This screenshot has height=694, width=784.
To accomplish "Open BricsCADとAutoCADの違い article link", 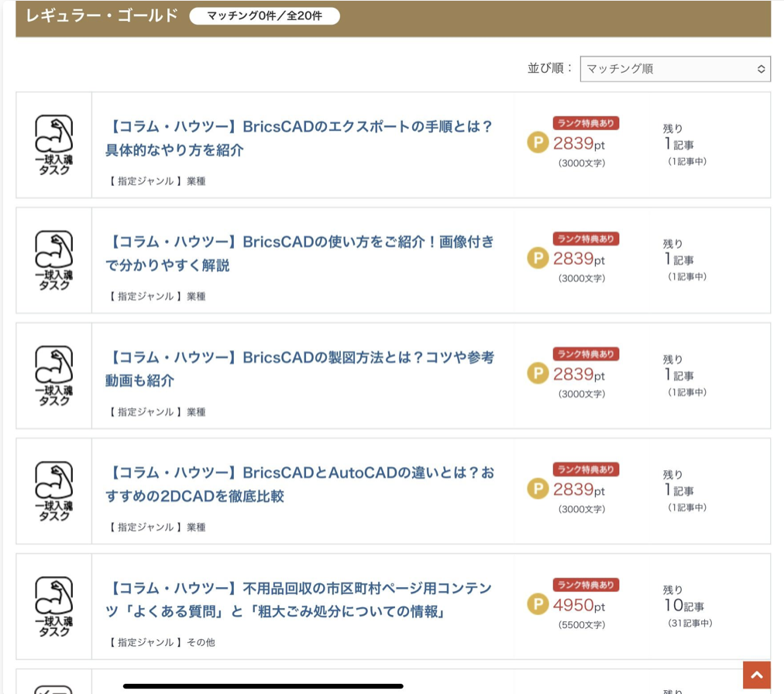I will (x=299, y=484).
